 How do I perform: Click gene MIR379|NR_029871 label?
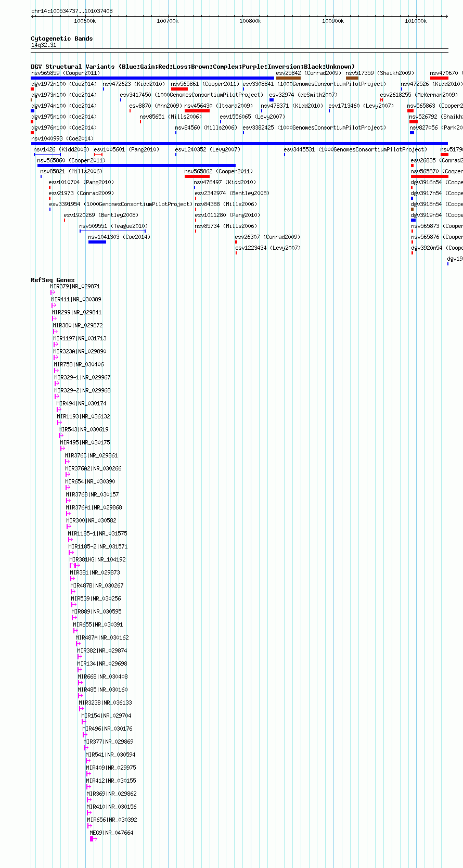(75, 286)
